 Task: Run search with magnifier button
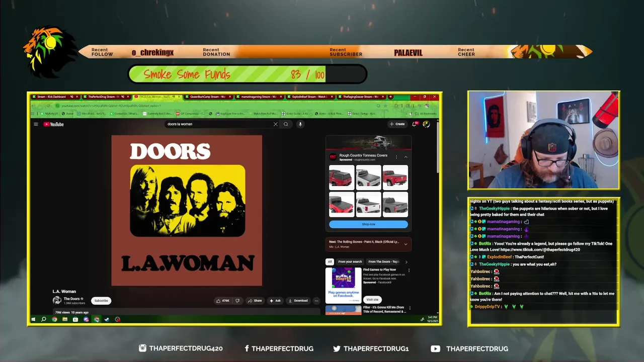pos(286,124)
